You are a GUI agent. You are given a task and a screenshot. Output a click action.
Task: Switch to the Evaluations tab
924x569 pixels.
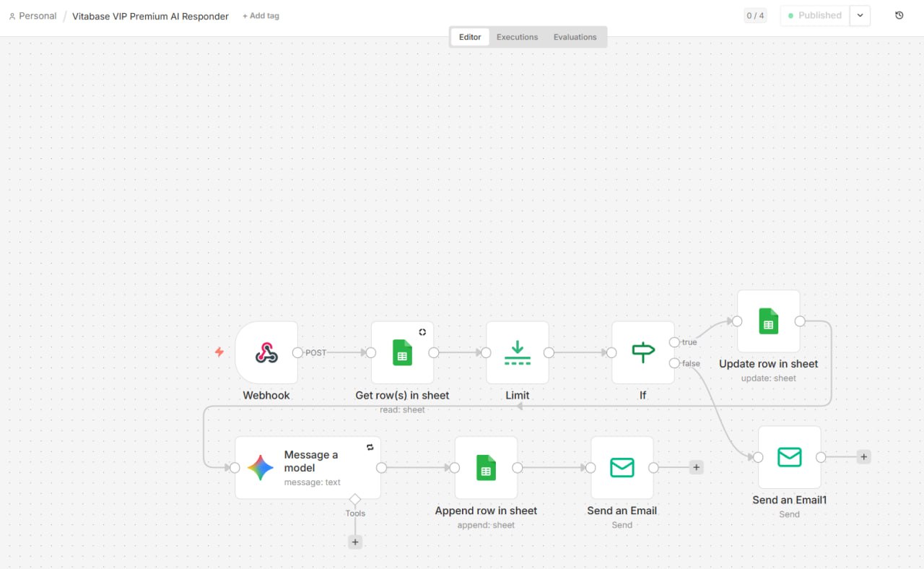(575, 37)
